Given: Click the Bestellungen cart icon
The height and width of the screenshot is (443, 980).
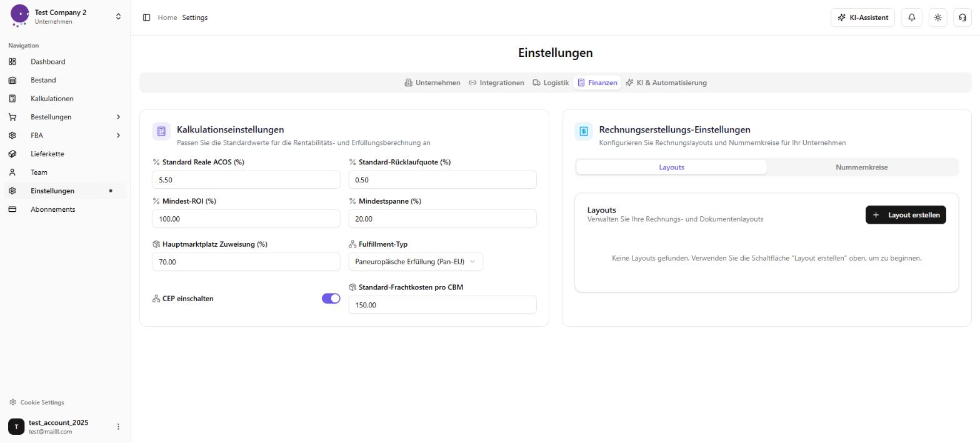Looking at the screenshot, I should point(12,117).
